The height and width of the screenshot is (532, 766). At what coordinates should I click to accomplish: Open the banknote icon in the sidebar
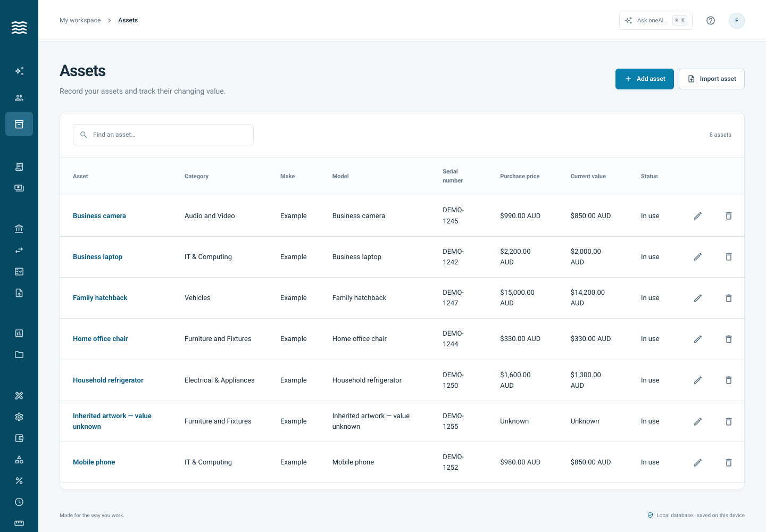click(x=19, y=188)
